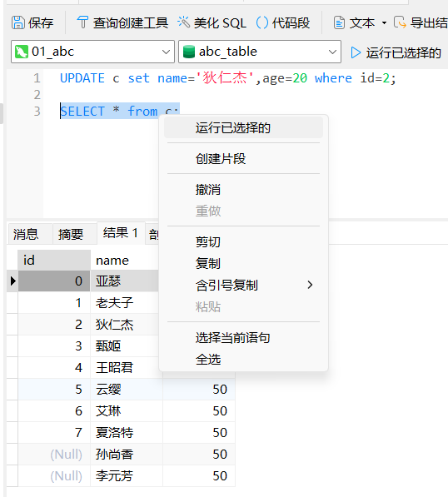Select 剪切 from the context menu

(243, 242)
